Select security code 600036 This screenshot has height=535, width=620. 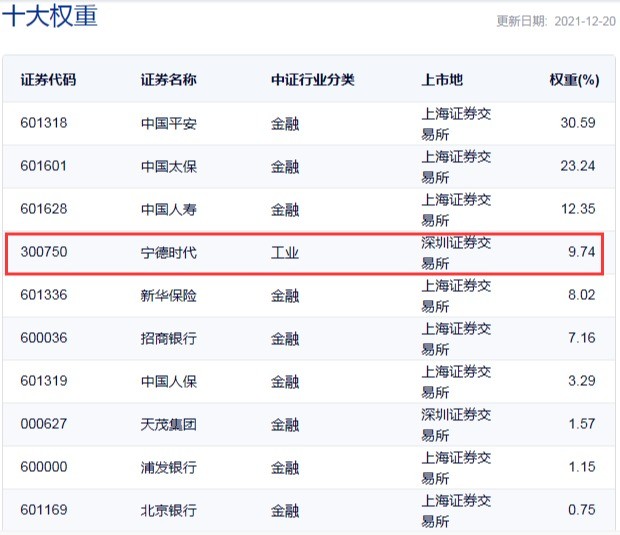pyautogui.click(x=44, y=338)
